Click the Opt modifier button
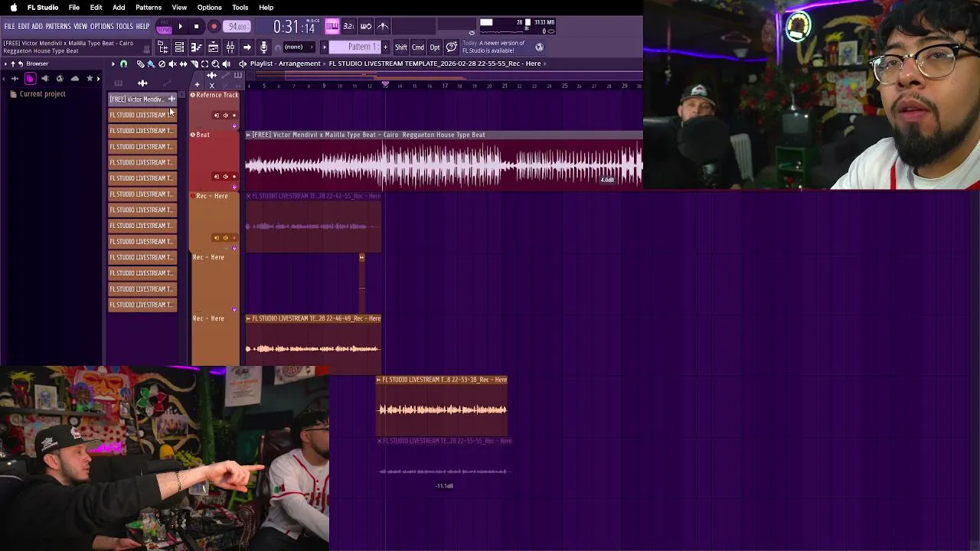Screen dimensions: 980x551 435,47
